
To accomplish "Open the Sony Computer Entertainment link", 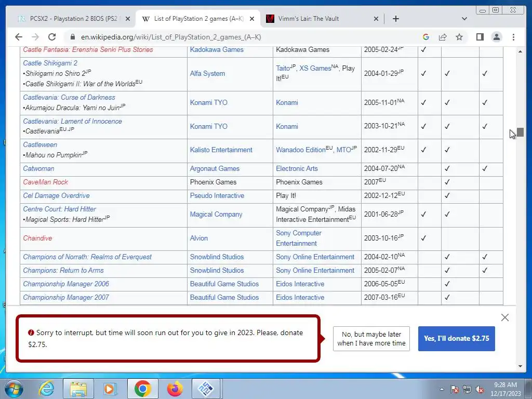I will tap(299, 238).
